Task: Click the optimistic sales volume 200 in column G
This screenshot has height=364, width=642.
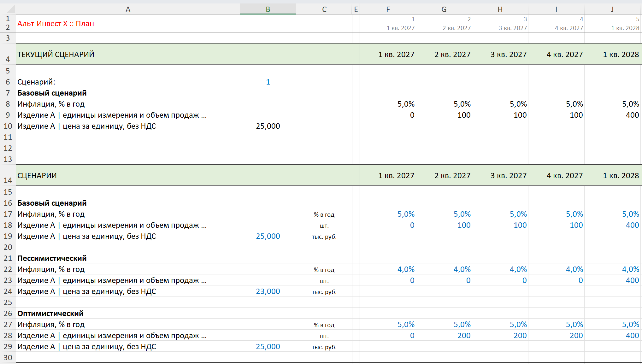Action: [444, 336]
